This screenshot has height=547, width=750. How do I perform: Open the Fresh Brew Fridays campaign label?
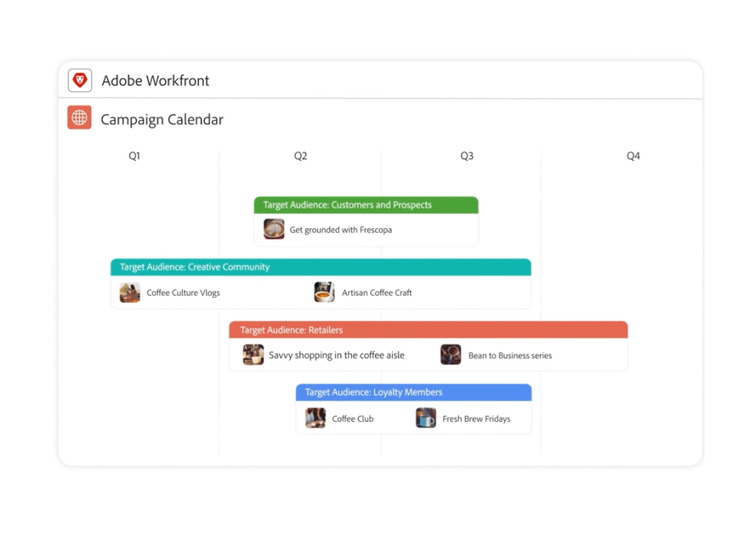pos(476,419)
